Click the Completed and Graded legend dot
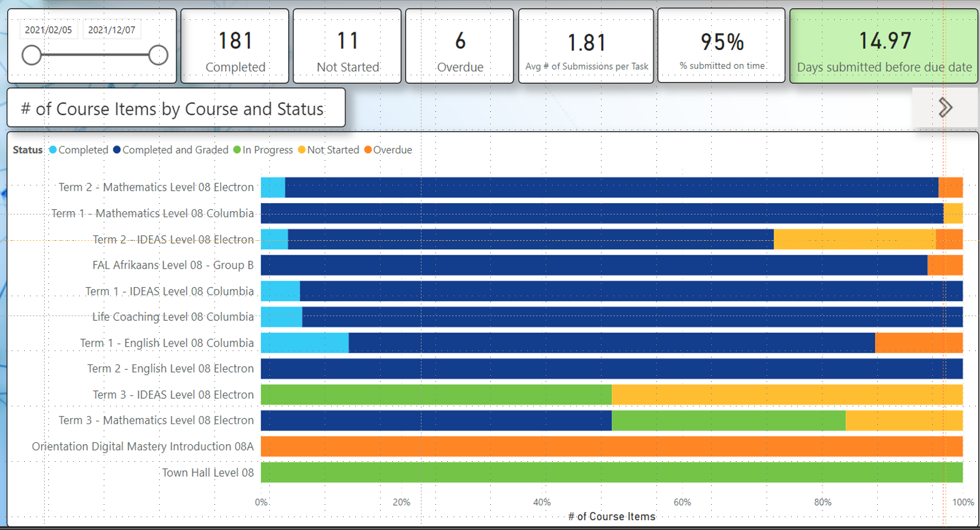Screen dimensions: 980x530 click(x=117, y=150)
